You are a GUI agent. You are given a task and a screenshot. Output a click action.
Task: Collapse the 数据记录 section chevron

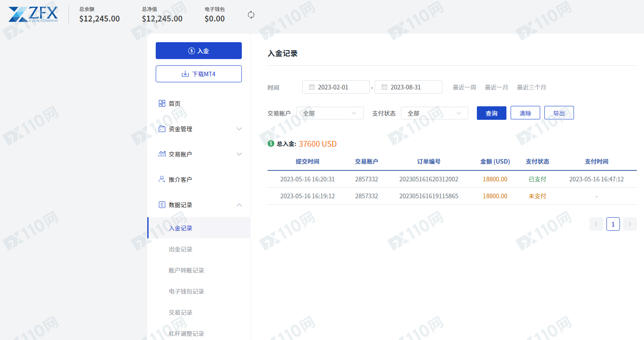click(239, 205)
